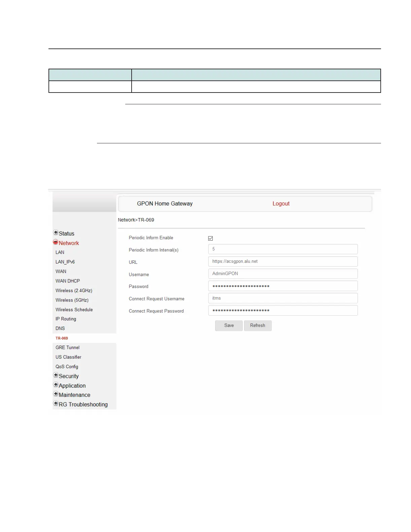Image resolution: width=411 pixels, height=532 pixels.
Task: Open GRE Tunnel page
Action: coord(68,348)
